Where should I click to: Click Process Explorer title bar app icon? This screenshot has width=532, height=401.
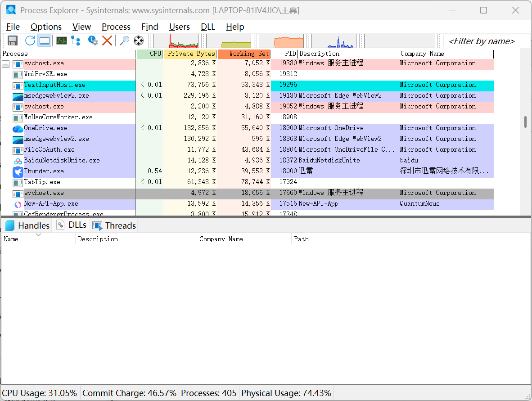(11, 10)
